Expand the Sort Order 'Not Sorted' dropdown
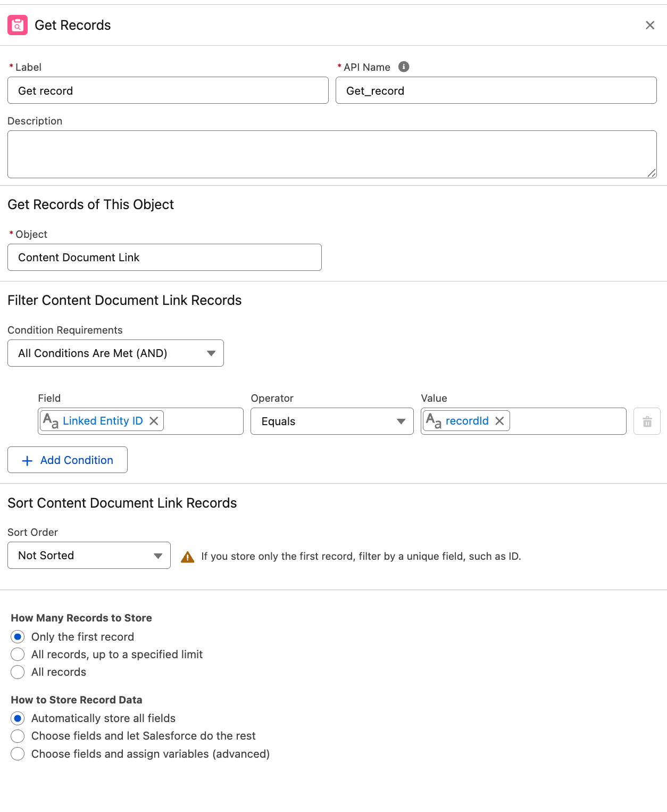Screen dimensions: 667x812 click(x=89, y=556)
